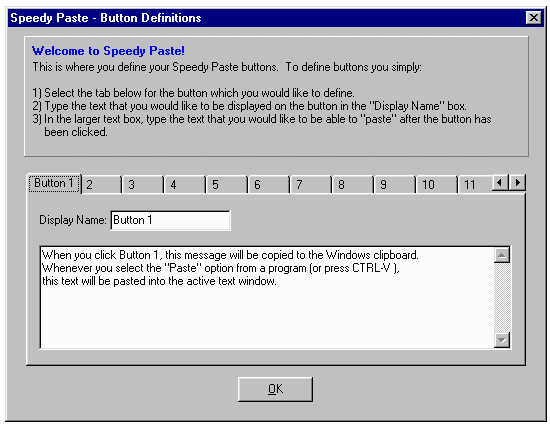
Task: Switch to tab 10
Action: (x=438, y=185)
